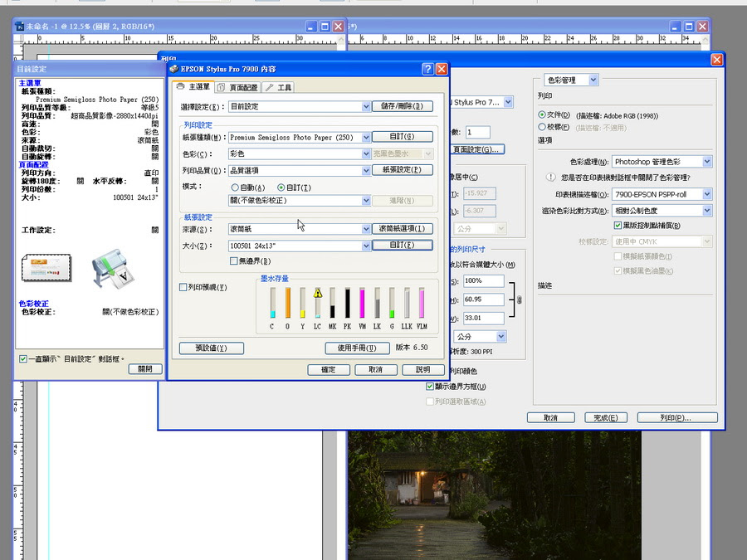Click the exclamation info icon beside color management question
The height and width of the screenshot is (560, 747).
551,178
